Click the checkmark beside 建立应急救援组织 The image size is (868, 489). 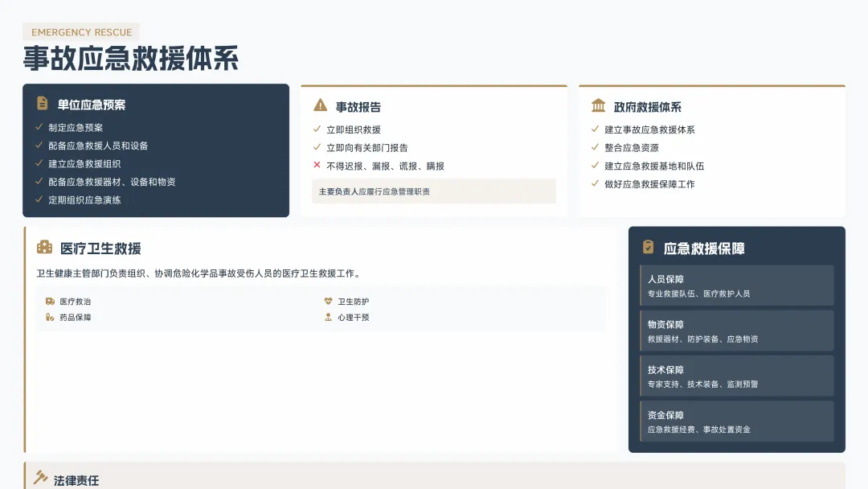pos(39,162)
